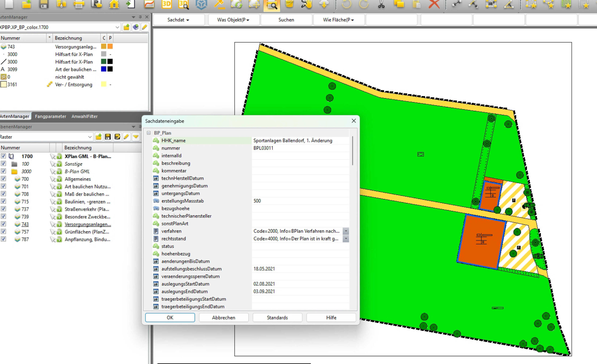Click the 3D with magnifier icon
The image size is (597, 364).
coord(184,4)
